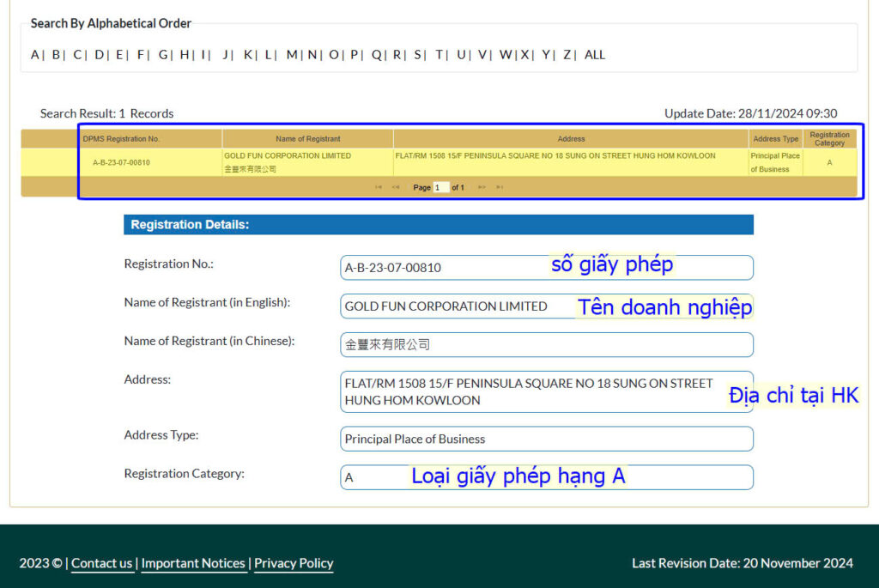This screenshot has height=588, width=879.
Task: Click the Address column header
Action: click(571, 139)
